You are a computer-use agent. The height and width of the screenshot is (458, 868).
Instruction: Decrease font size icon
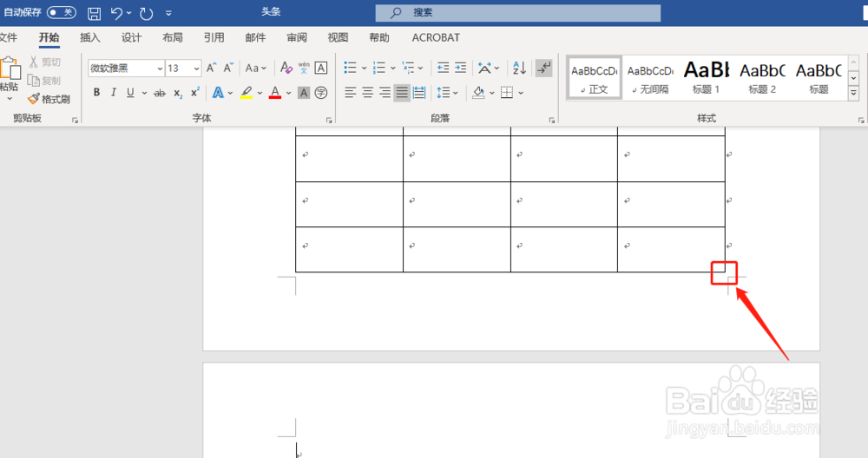tap(228, 68)
